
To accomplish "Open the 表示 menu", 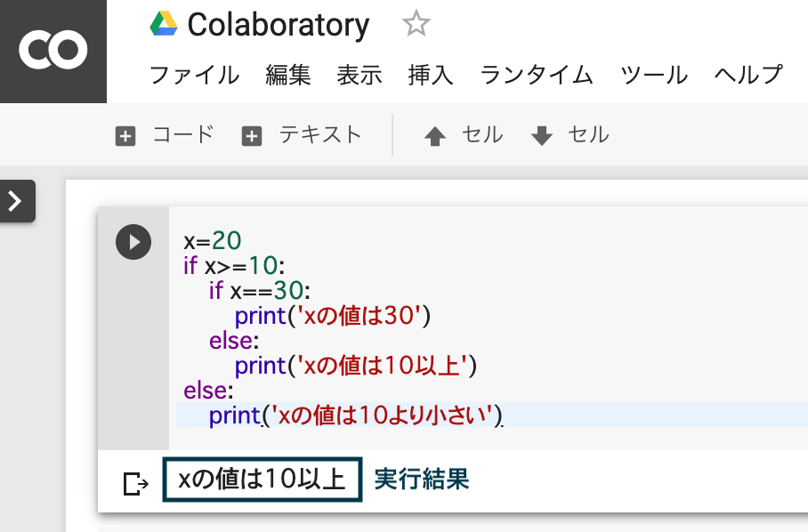I will point(360,75).
